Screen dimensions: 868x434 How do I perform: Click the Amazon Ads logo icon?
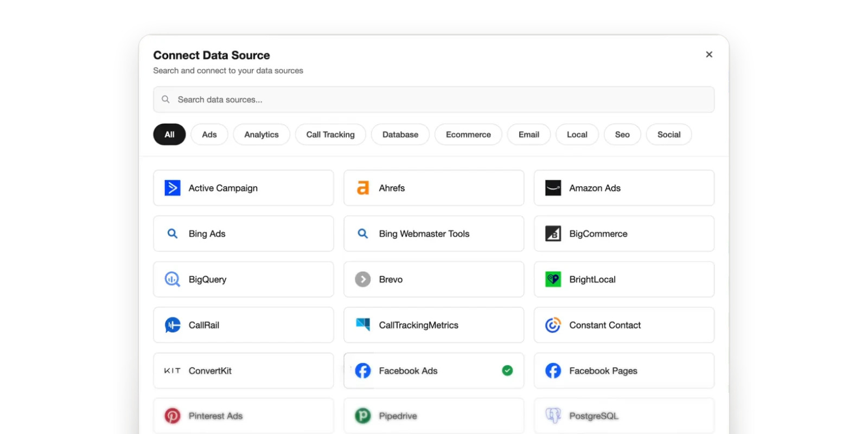(553, 188)
